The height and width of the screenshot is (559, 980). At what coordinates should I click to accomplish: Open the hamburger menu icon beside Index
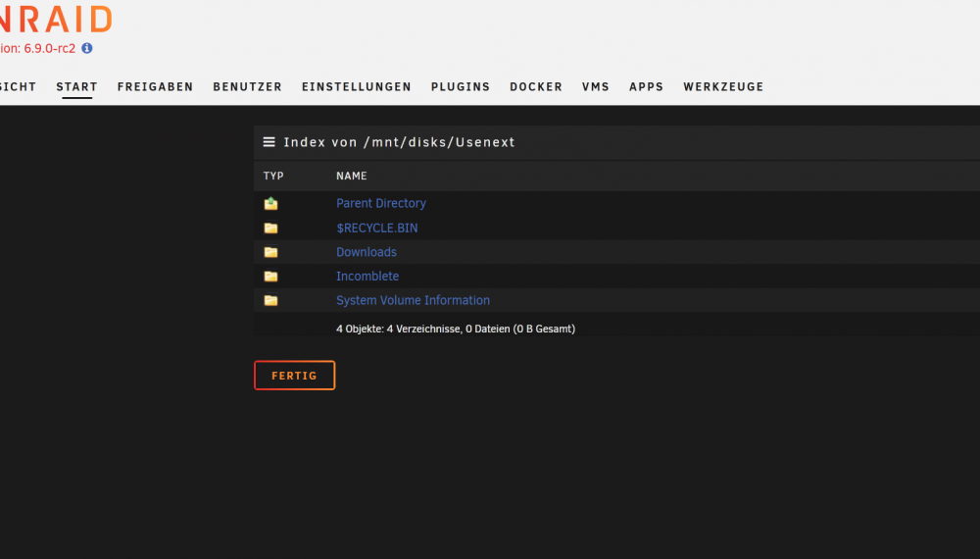point(269,142)
